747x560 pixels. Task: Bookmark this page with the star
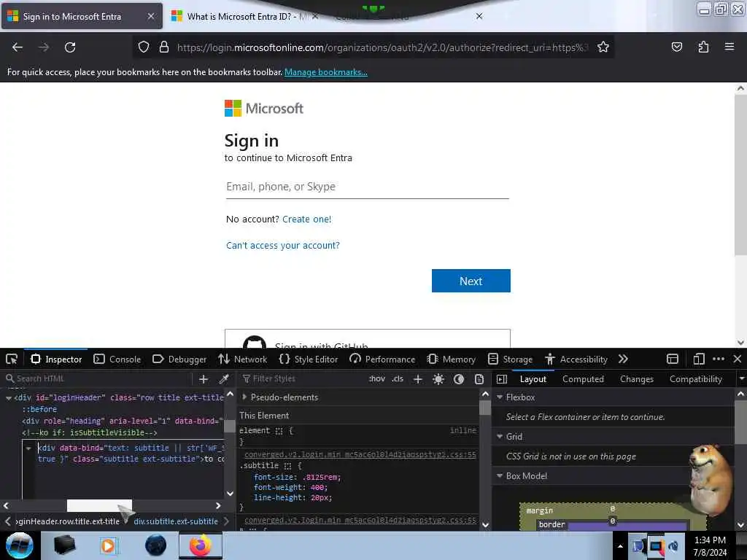603,47
